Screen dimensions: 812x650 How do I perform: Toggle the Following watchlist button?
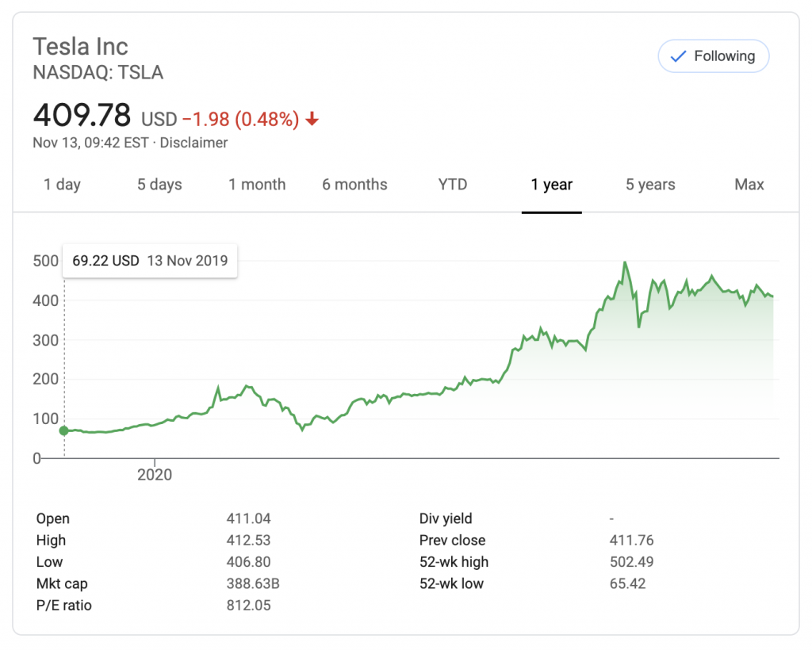[713, 56]
